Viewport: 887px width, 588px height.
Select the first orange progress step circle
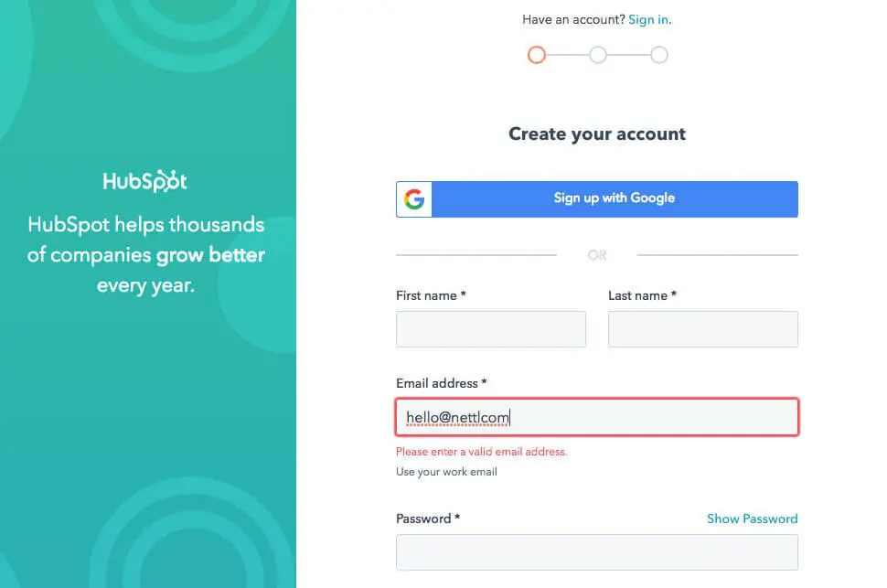(537, 55)
